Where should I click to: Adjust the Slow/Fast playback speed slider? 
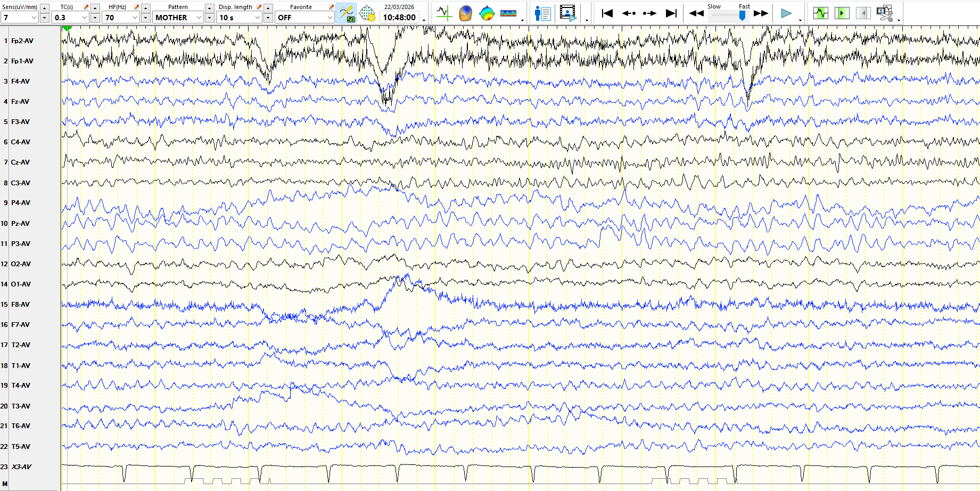[742, 15]
